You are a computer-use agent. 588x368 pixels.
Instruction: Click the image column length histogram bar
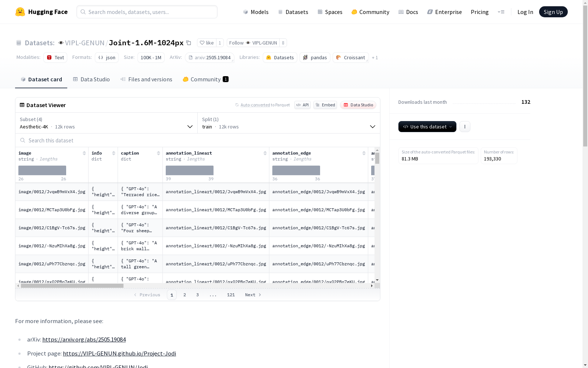click(42, 170)
